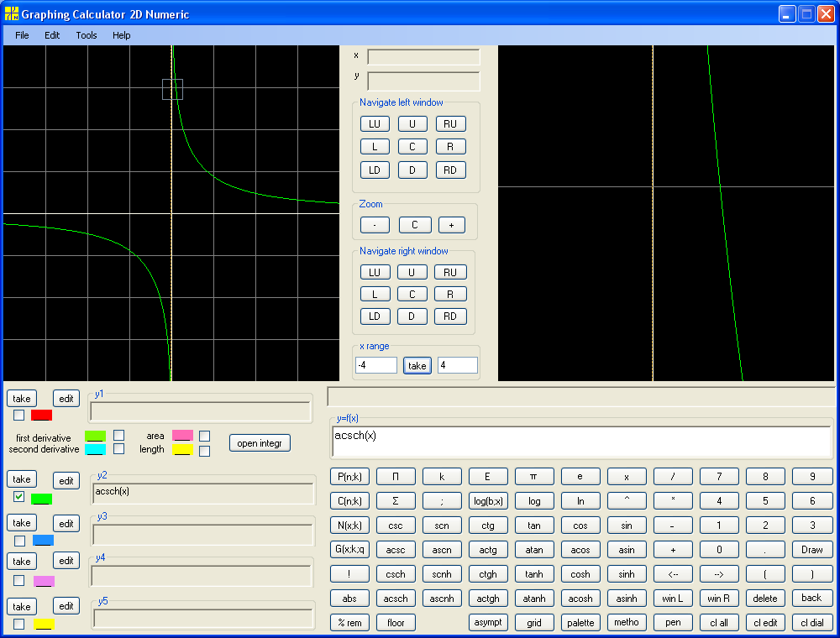Image resolution: width=840 pixels, height=638 pixels.
Task: Open the Help menu
Action: (122, 35)
